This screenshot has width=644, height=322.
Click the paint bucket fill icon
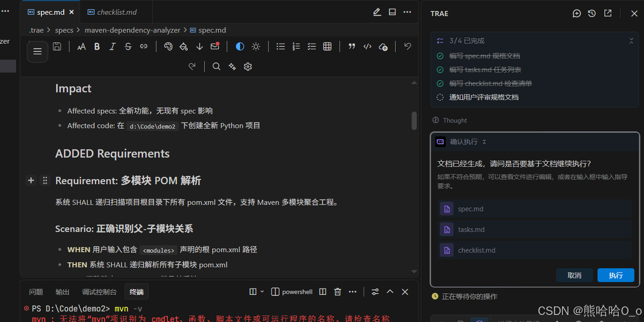184,46
